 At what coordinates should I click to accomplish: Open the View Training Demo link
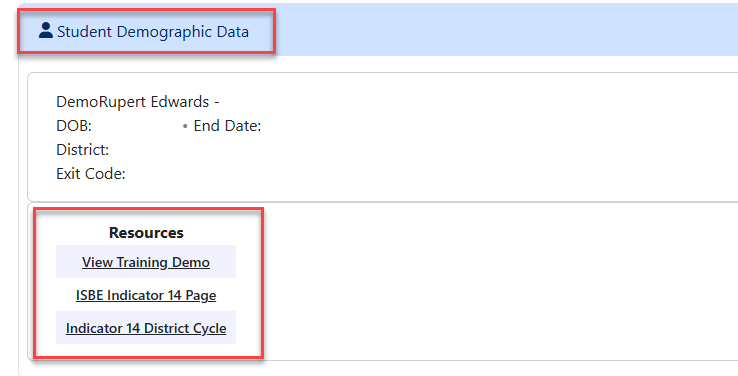pos(146,262)
